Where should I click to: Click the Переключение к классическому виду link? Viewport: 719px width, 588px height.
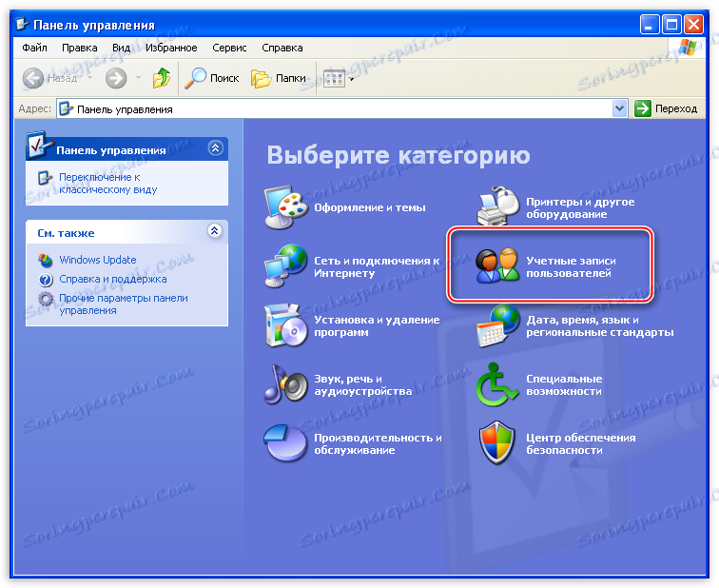pos(107,184)
